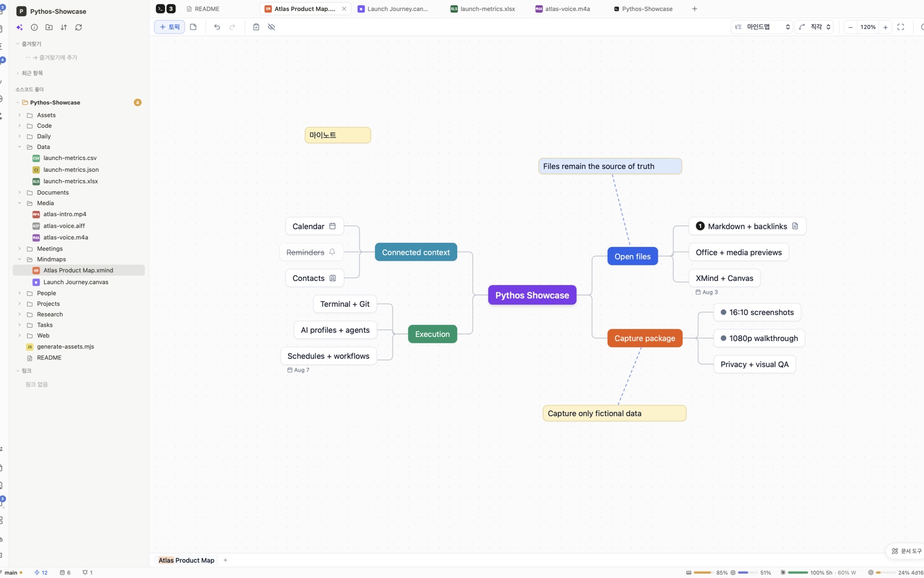The width and height of the screenshot is (924, 578).
Task: Click the launch-metrics.csv file icon
Action: pos(36,158)
